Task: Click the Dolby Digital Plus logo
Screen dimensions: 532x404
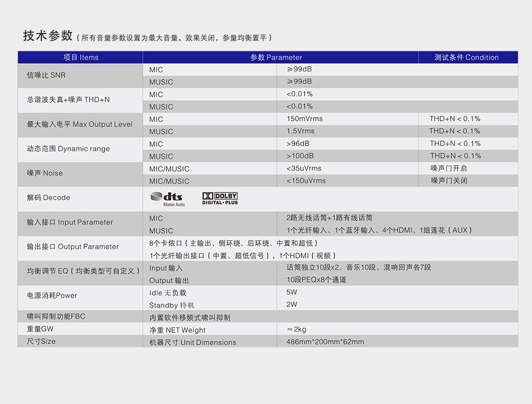Action: tap(220, 197)
